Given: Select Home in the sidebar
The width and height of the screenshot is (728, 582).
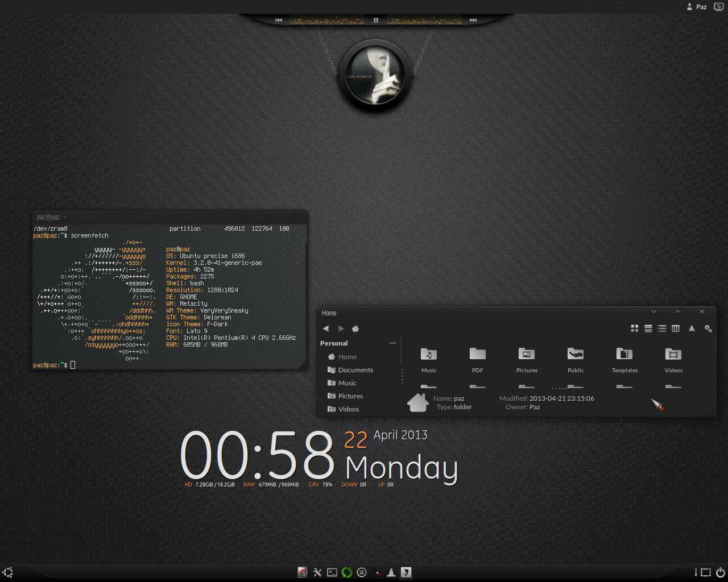Looking at the screenshot, I should [x=342, y=357].
